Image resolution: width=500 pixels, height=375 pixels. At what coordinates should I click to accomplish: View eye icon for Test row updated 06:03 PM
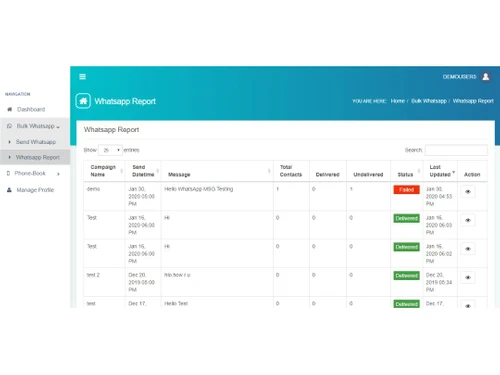[468, 220]
